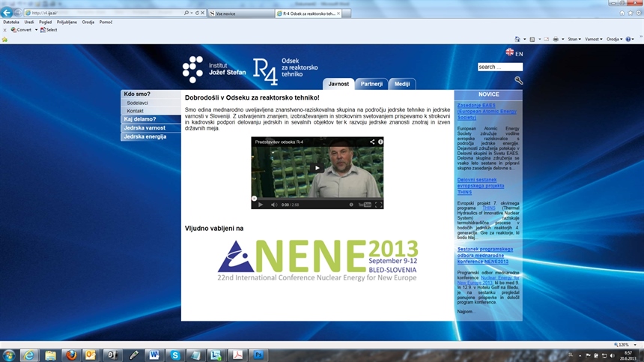This screenshot has width=644, height=362.
Task: Open the Jedrska energija sidebar item
Action: click(151, 136)
